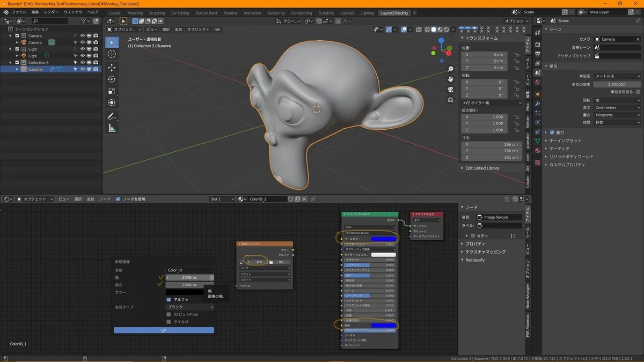Screen dimensions: 644x362
Task: Click blue Emission swatch on Principled BSDF
Action: tap(383, 326)
